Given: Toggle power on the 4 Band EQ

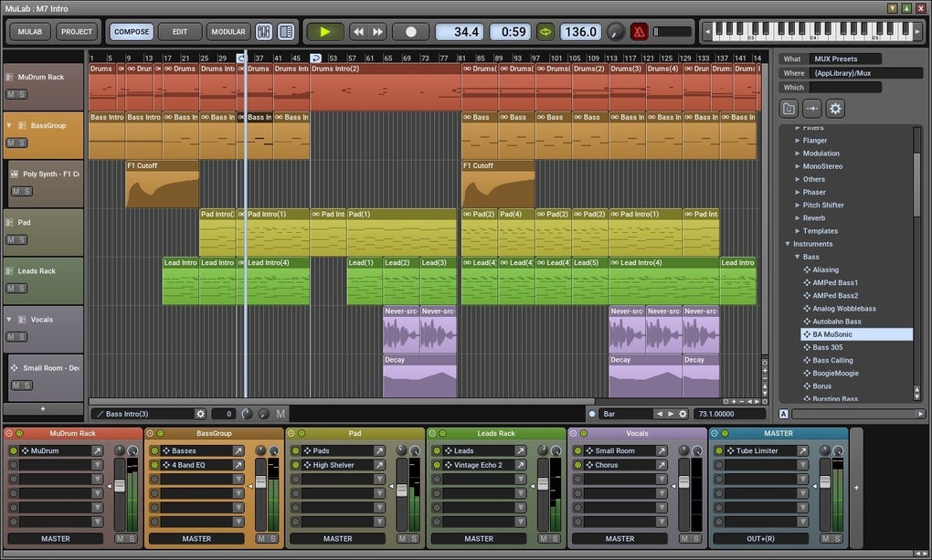Looking at the screenshot, I should pos(154,465).
